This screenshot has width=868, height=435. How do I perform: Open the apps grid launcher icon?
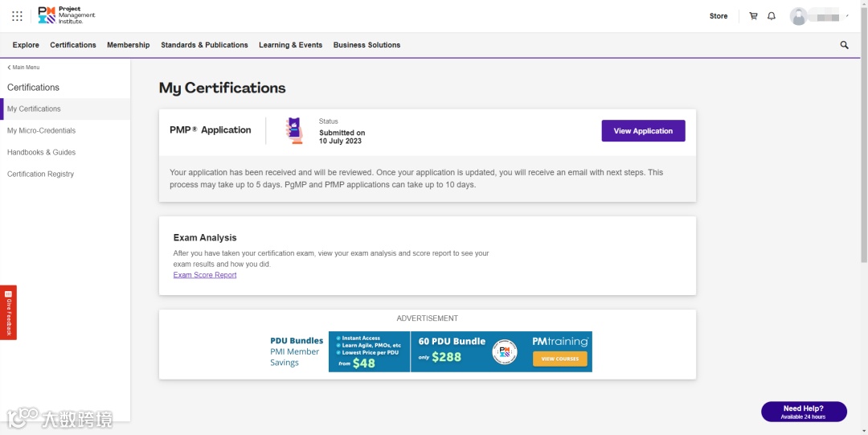point(17,16)
